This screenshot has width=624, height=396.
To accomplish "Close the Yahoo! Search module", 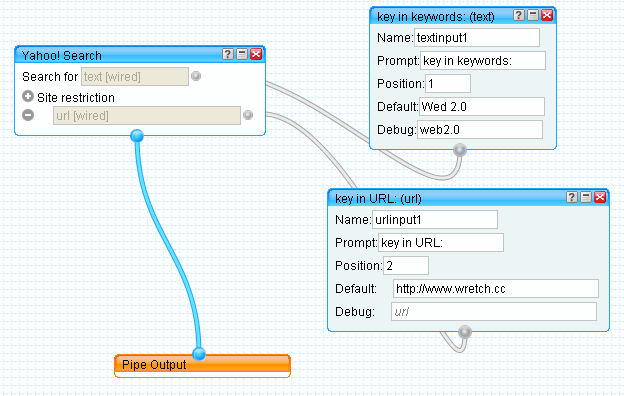I will pos(256,54).
